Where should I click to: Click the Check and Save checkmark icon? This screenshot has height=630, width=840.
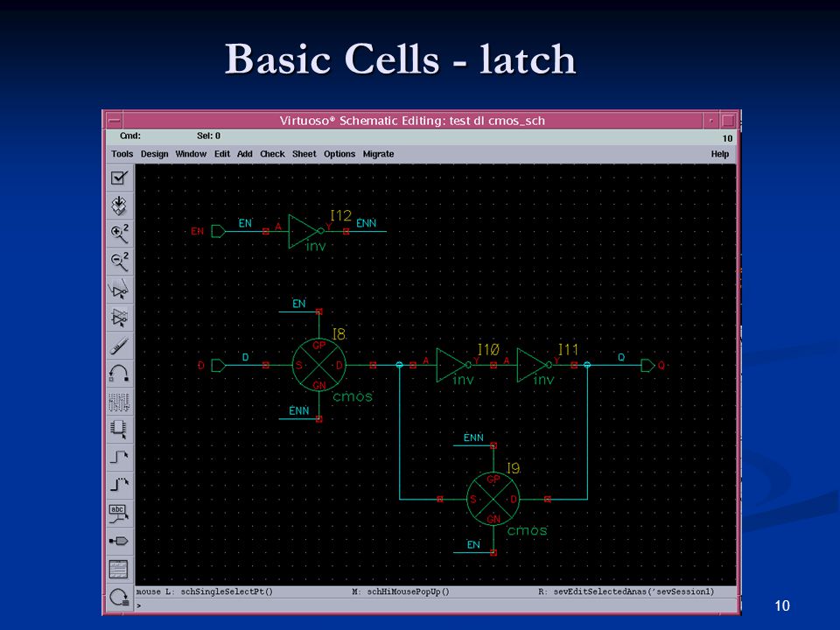point(119,178)
